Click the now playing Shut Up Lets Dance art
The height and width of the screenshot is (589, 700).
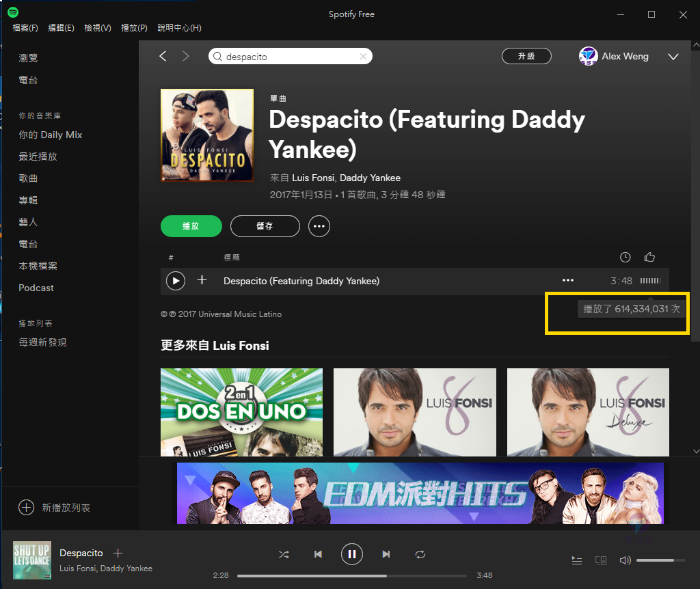[x=32, y=560]
